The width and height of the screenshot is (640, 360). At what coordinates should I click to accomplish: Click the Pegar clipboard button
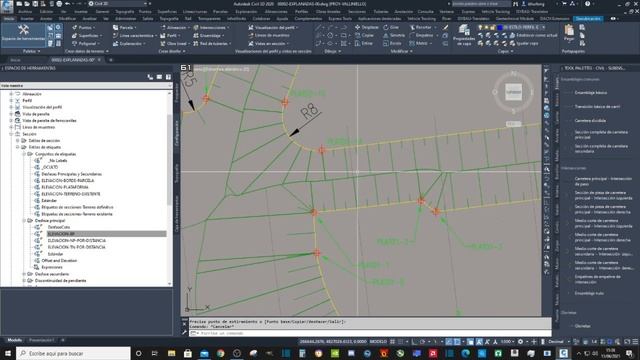coord(569,33)
